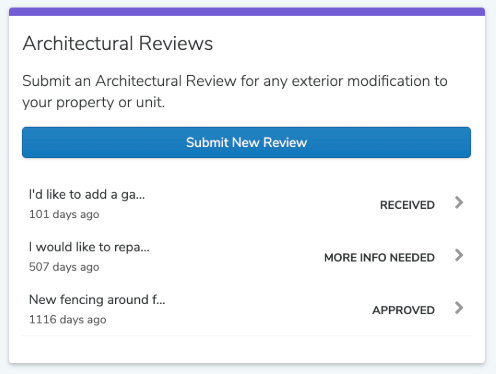The image size is (496, 374).
Task: Expand chevron beside MORE INFO NEEDED
Action: click(459, 255)
